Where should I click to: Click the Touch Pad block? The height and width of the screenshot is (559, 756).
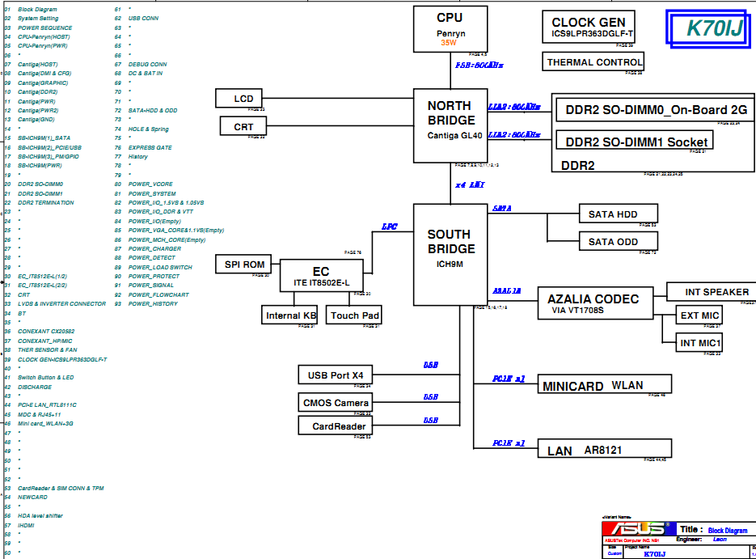[354, 315]
